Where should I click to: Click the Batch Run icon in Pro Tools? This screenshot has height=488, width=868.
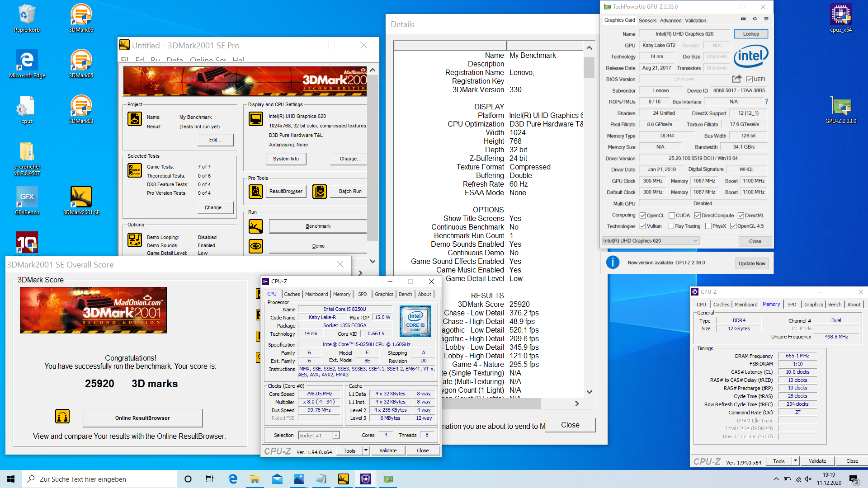(320, 192)
